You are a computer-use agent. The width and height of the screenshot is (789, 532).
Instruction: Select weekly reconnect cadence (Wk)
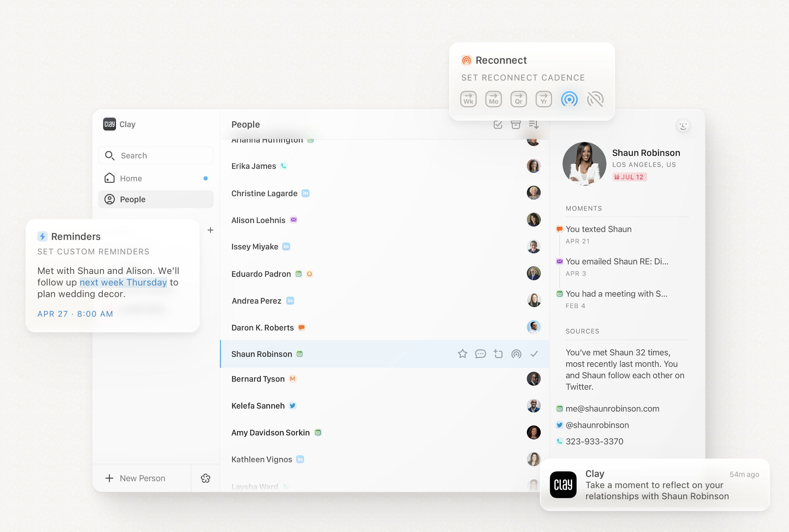[x=468, y=99]
